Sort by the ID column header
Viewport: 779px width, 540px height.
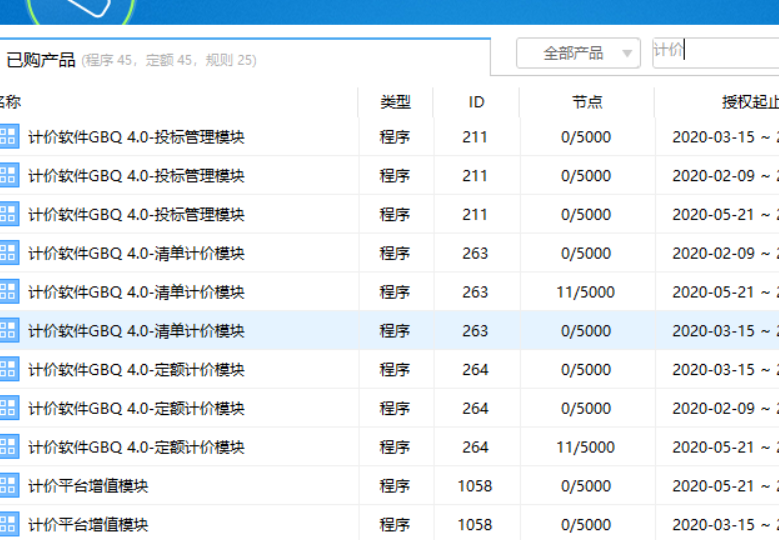point(476,102)
